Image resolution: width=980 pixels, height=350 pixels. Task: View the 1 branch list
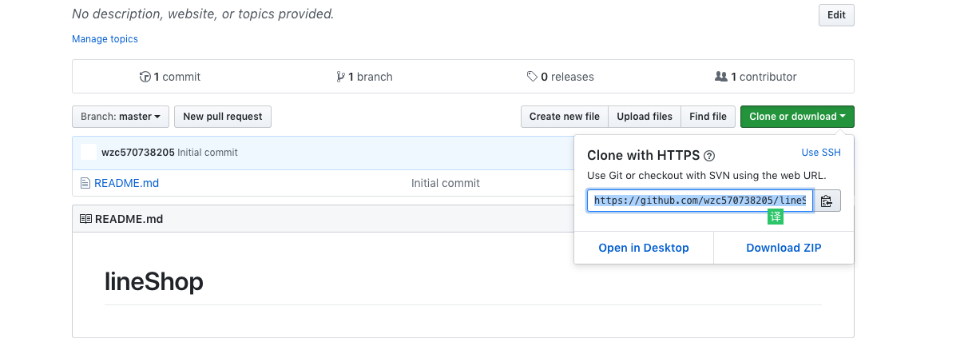coord(365,77)
